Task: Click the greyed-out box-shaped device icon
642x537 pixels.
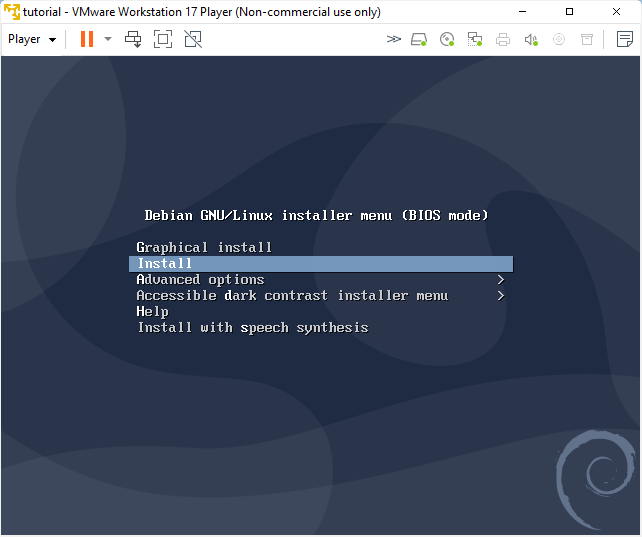Action: (587, 39)
